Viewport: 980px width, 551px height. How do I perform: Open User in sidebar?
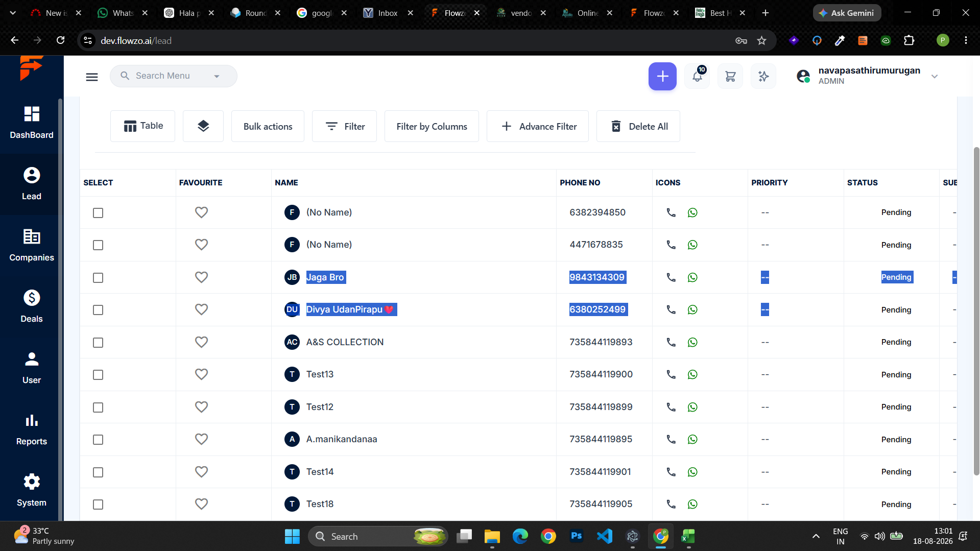click(31, 368)
